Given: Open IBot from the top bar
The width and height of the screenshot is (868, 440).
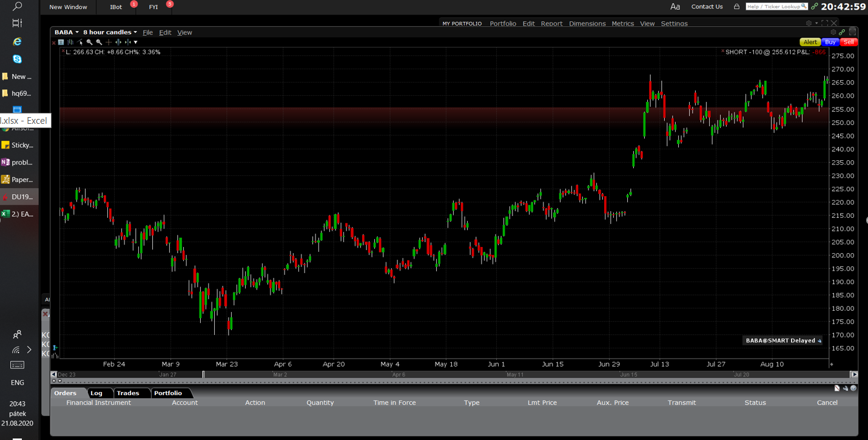Looking at the screenshot, I should [x=116, y=7].
